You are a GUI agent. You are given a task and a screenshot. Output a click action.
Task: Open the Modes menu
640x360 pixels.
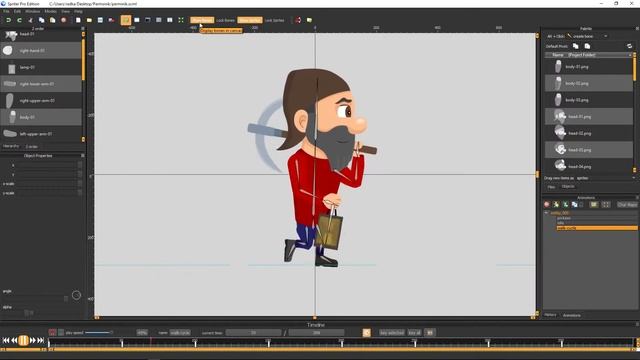[51, 11]
